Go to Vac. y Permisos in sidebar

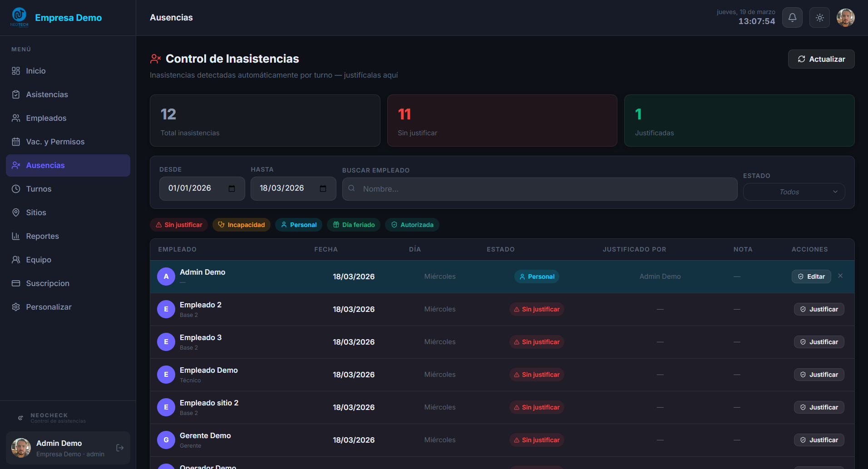[55, 142]
